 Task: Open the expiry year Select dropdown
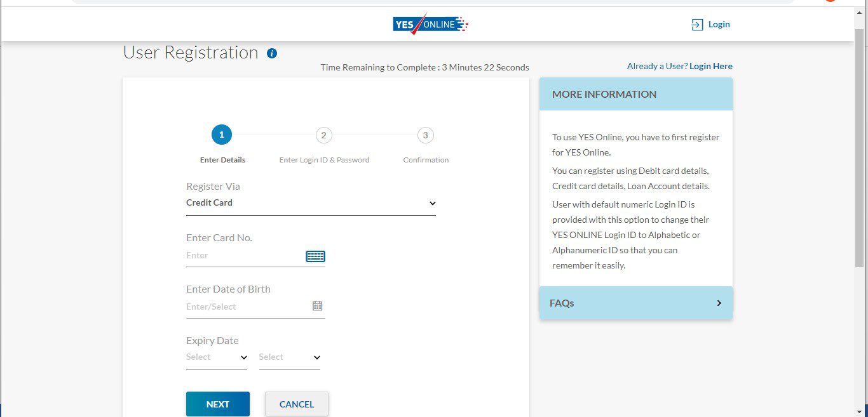click(x=289, y=357)
